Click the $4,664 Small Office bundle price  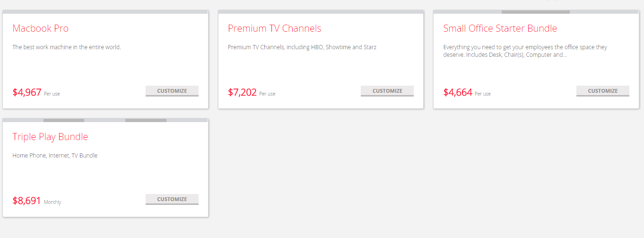click(x=458, y=92)
